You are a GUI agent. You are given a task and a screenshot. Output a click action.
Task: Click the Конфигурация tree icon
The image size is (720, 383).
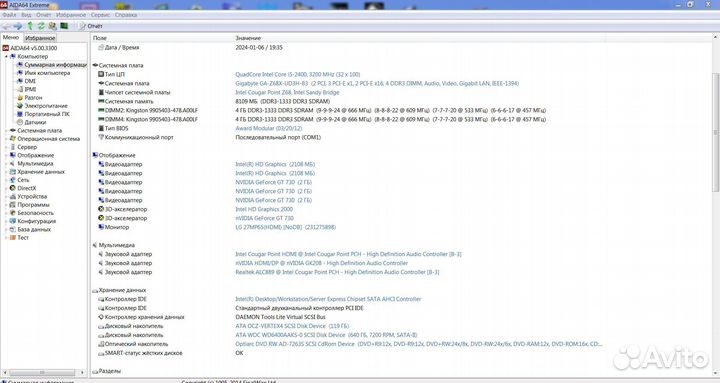click(13, 221)
